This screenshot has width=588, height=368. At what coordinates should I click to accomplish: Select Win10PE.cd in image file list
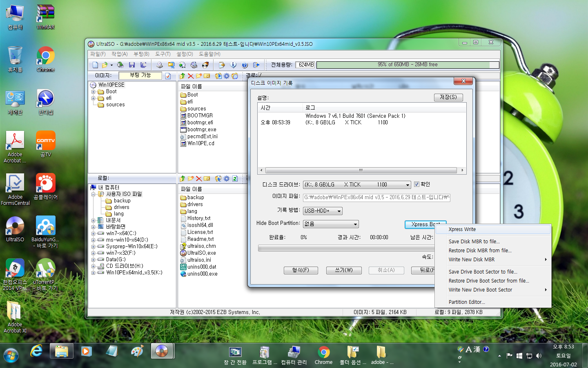coord(197,144)
